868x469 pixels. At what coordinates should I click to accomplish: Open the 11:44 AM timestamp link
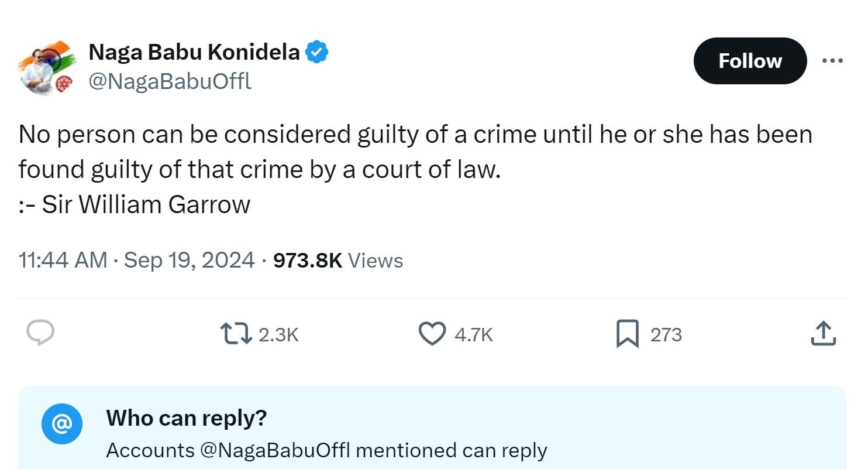[x=63, y=260]
